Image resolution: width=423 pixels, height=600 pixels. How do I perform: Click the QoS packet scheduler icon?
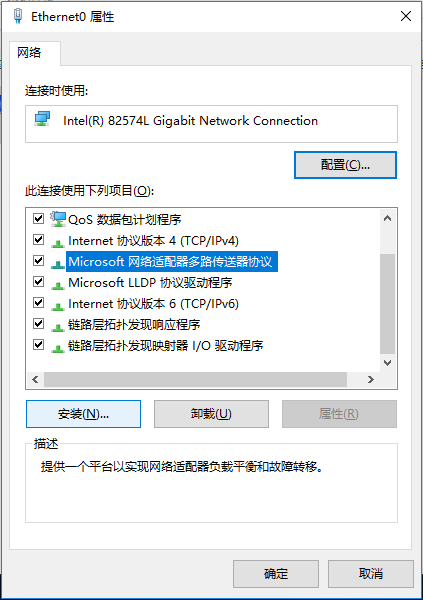(58, 219)
